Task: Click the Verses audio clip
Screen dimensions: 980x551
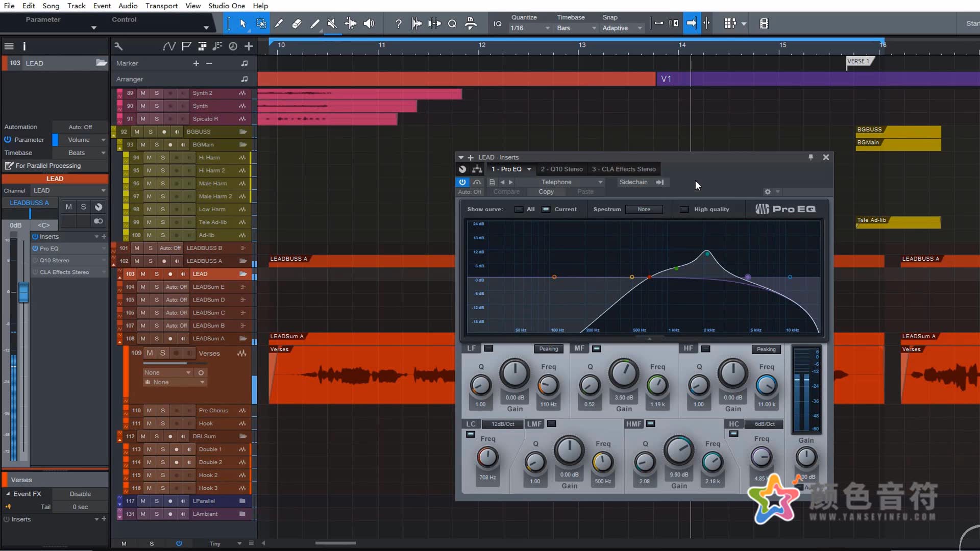Action: [361, 375]
